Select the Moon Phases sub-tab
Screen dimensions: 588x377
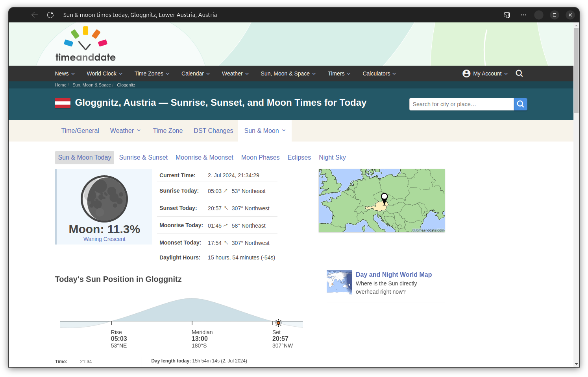click(260, 157)
